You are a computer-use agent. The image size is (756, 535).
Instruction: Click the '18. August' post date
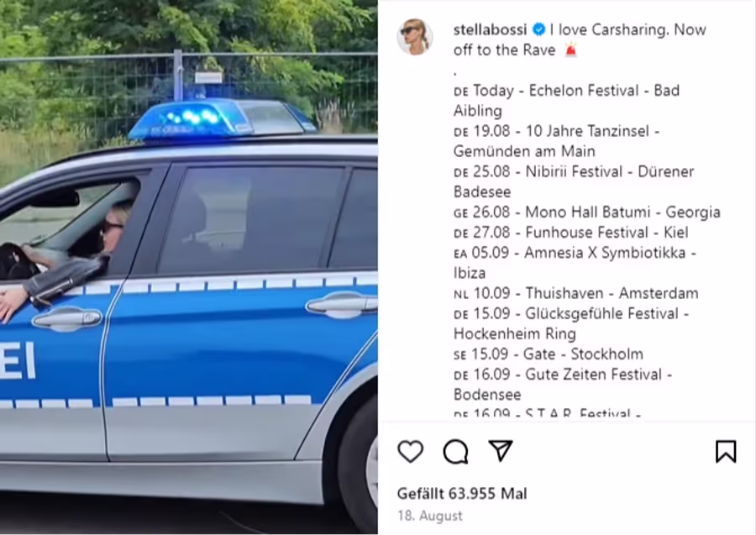tap(430, 516)
